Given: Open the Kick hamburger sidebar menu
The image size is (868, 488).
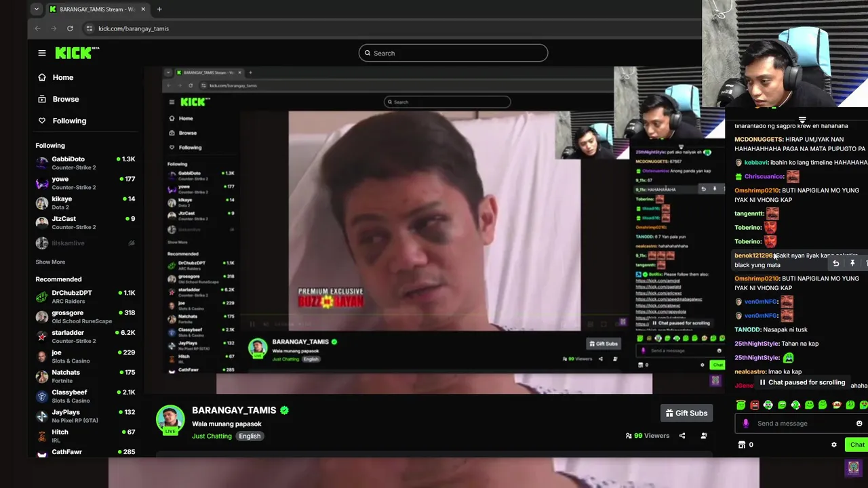Looking at the screenshot, I should pyautogui.click(x=42, y=53).
